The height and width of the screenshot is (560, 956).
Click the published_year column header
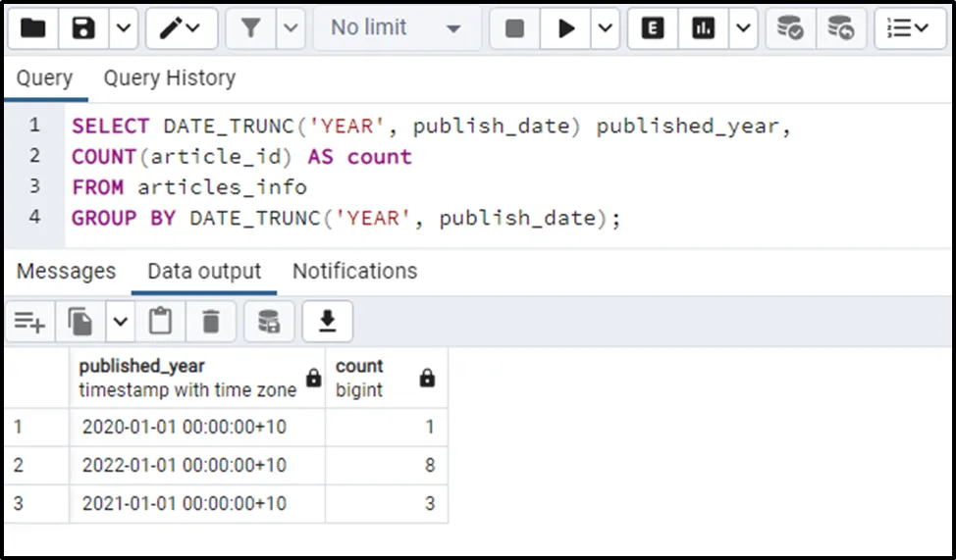(x=186, y=377)
